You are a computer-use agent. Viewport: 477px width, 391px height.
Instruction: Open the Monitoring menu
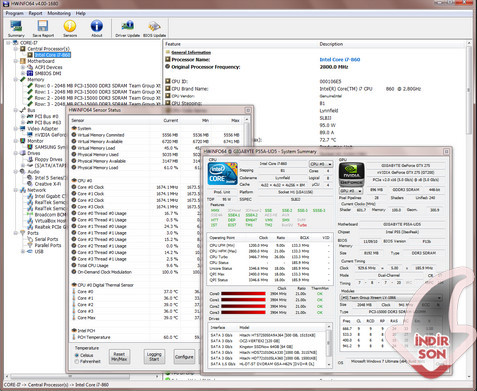coord(59,13)
